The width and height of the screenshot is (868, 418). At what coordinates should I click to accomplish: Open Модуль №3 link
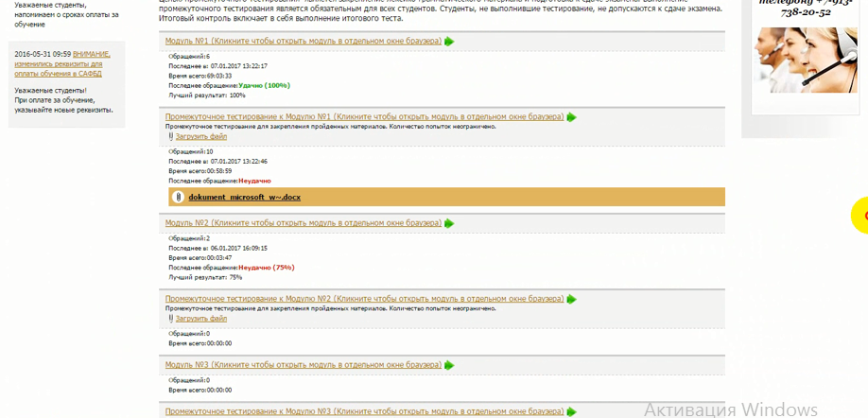click(x=303, y=366)
